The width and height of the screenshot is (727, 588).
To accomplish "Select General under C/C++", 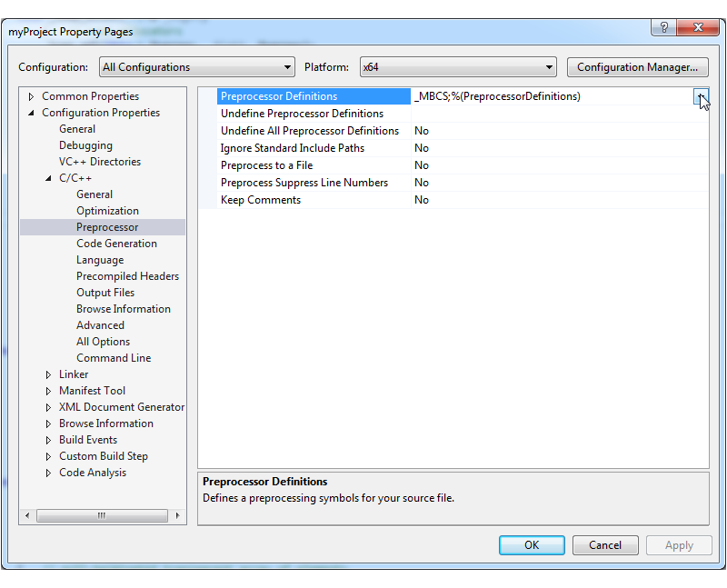I will [x=95, y=194].
